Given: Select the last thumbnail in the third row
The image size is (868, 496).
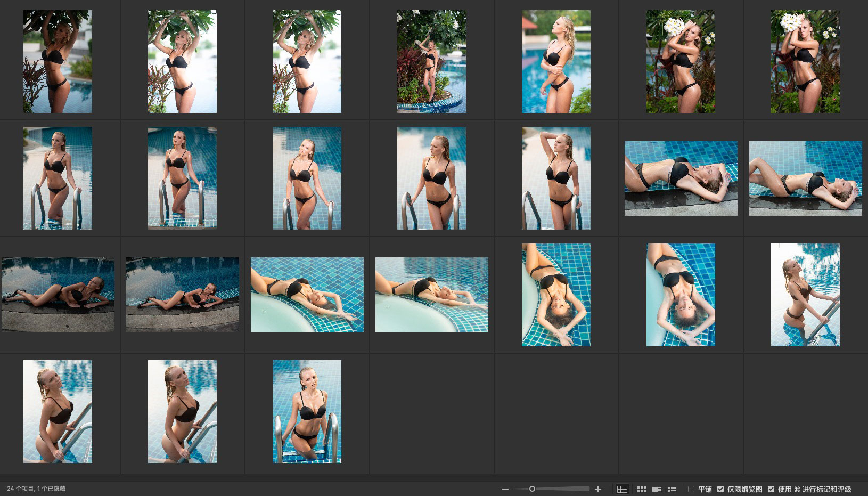Looking at the screenshot, I should (x=805, y=295).
